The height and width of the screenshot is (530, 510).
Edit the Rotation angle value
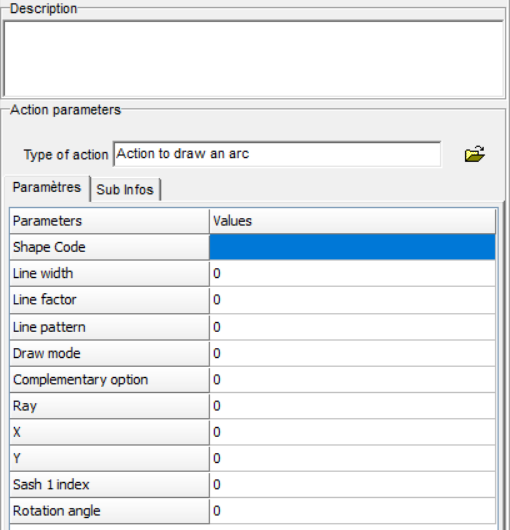pos(353,511)
